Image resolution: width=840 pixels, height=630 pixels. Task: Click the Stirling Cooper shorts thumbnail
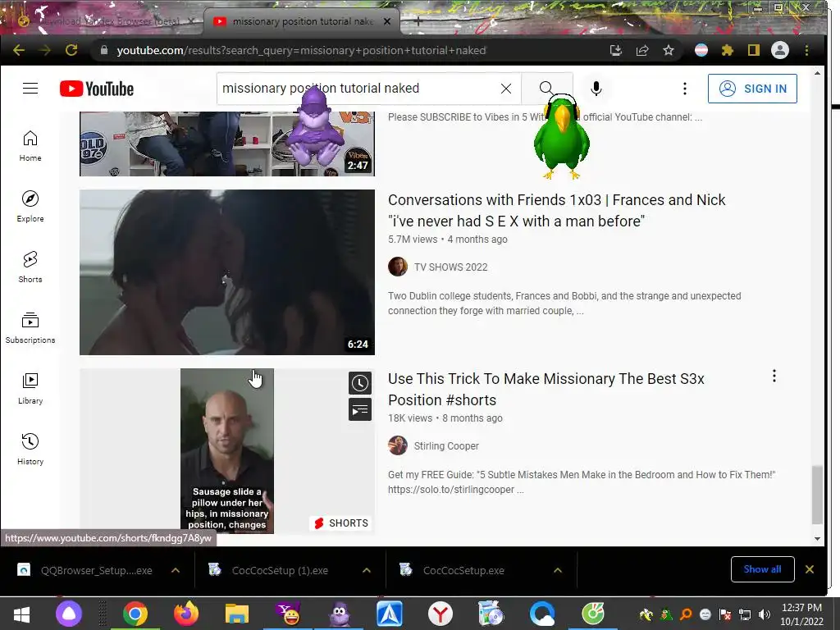pyautogui.click(x=227, y=451)
